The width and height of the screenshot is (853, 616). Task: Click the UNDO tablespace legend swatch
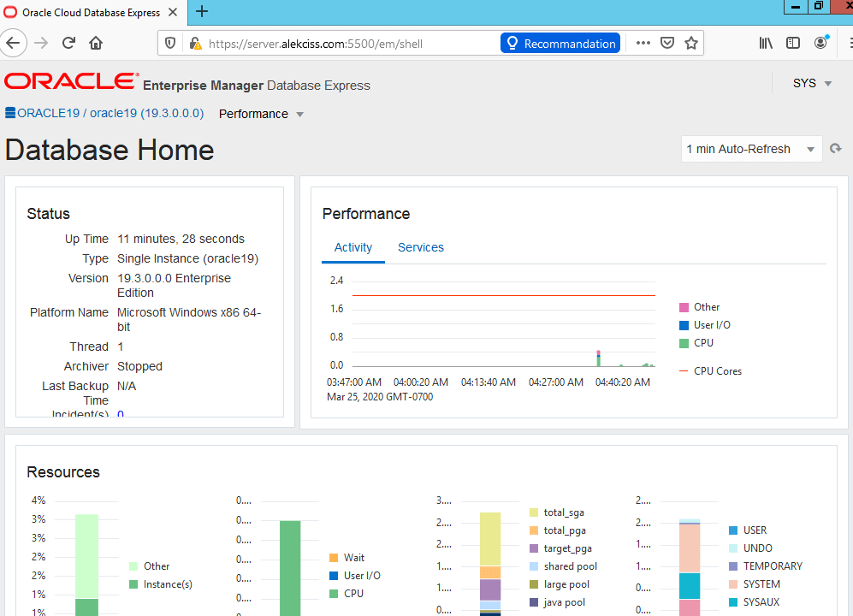(732, 548)
